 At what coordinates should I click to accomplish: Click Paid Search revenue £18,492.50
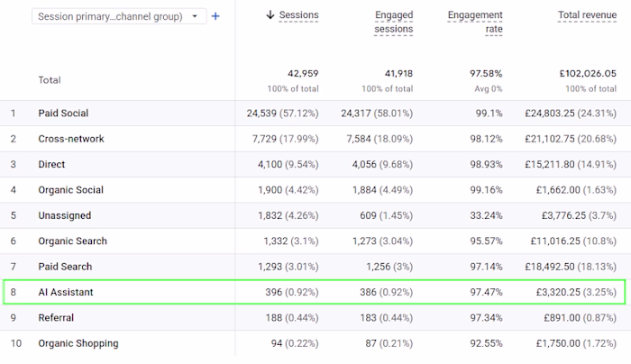coord(550,267)
